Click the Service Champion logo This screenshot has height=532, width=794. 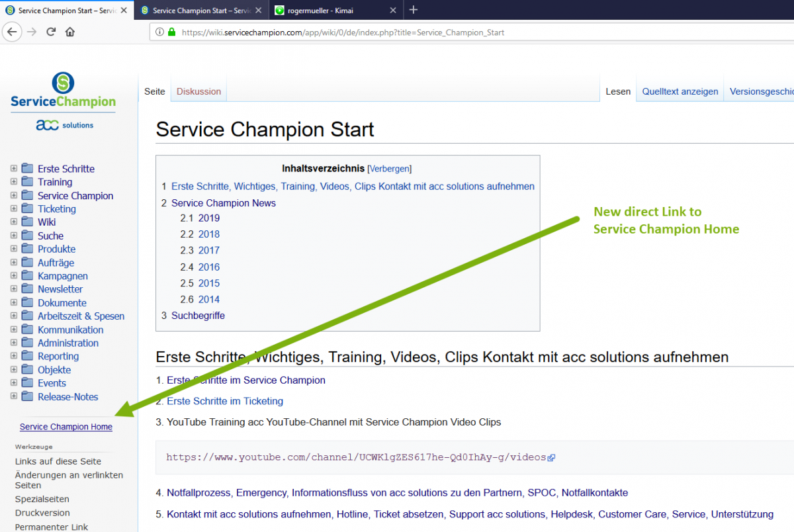63,89
